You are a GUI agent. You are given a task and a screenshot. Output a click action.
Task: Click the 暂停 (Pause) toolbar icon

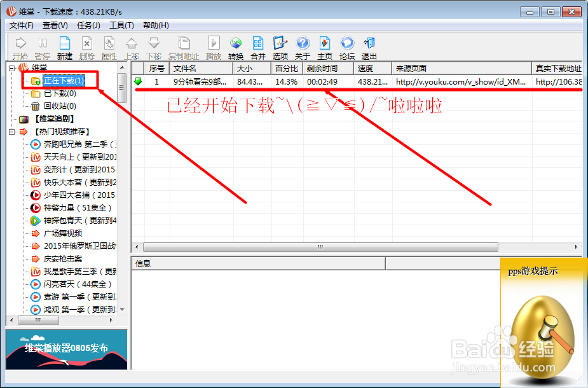pyautogui.click(x=43, y=48)
